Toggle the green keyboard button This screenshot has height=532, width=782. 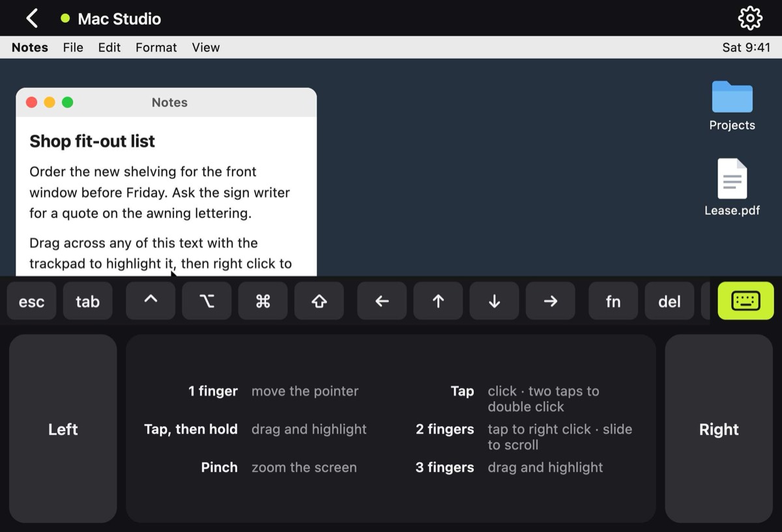click(x=746, y=301)
